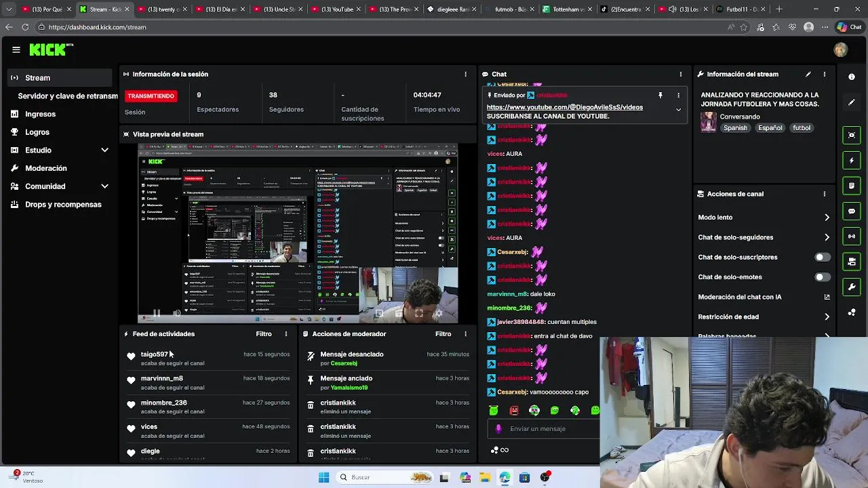The width and height of the screenshot is (868, 488).
Task: Open the external link icon for Moderación del chat con IA
Action: [827, 297]
